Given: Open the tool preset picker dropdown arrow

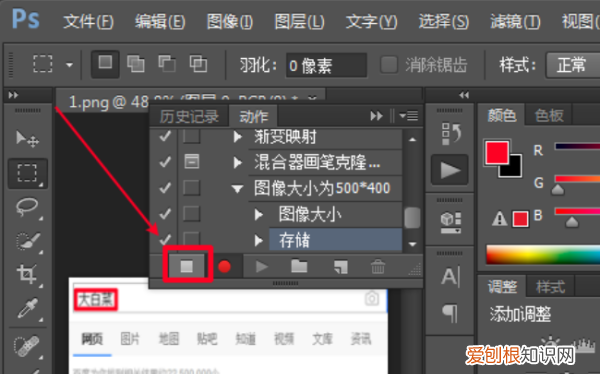Looking at the screenshot, I should coord(69,65).
